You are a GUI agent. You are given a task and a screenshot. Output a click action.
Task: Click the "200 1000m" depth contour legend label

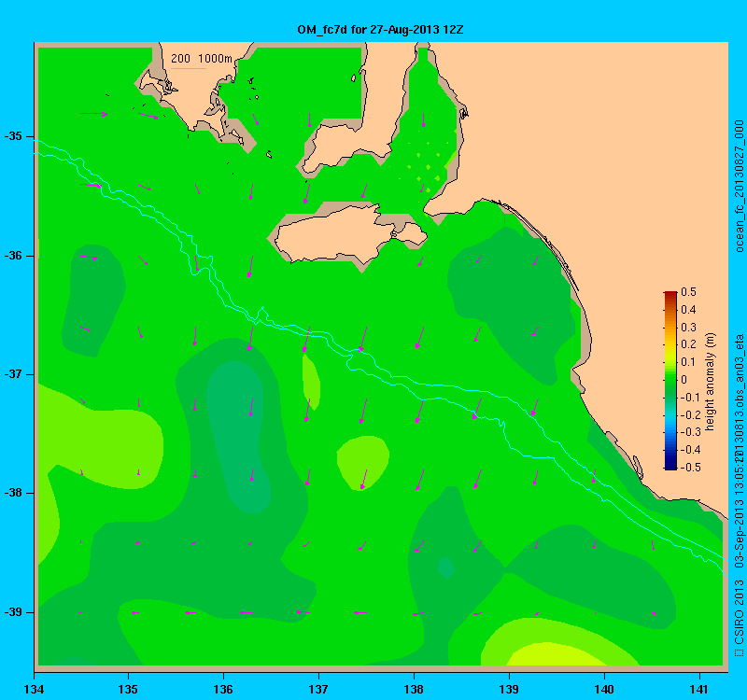[202, 59]
